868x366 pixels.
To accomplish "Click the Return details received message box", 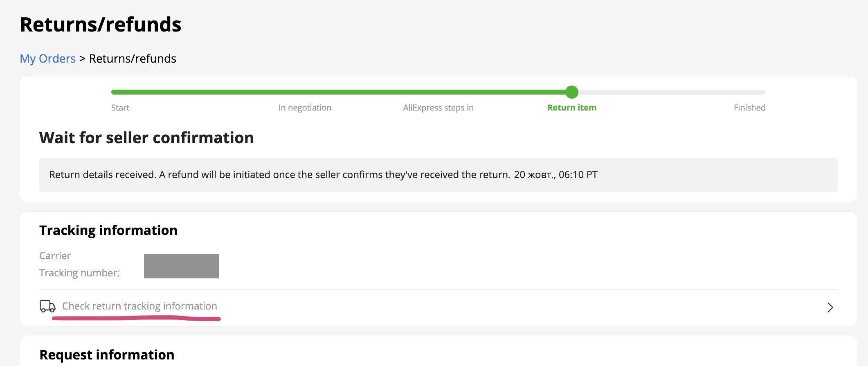I will point(438,175).
